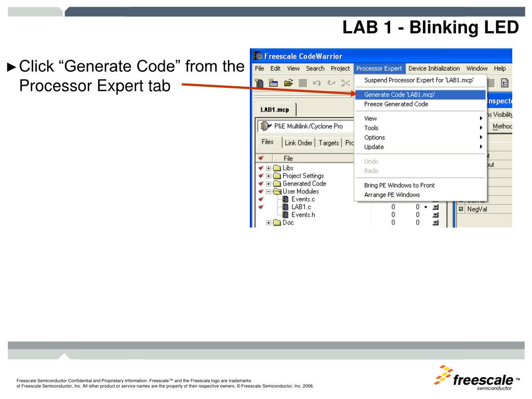Click the P&E Multilink connector icon
The width and height of the screenshot is (532, 399).
266,126
